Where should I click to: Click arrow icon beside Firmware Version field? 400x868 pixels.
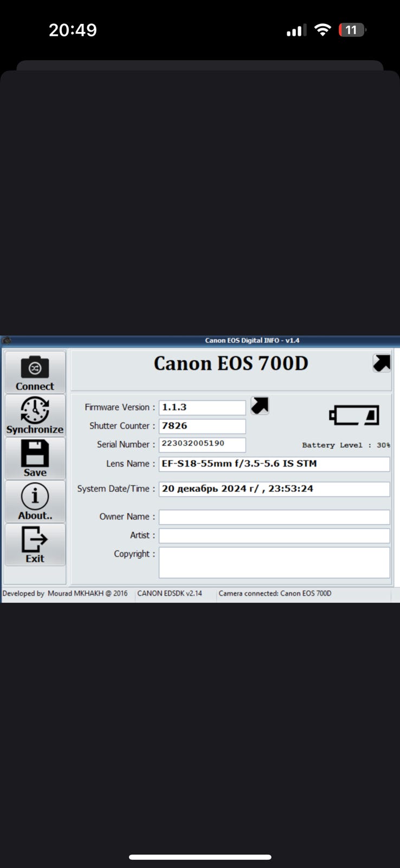pyautogui.click(x=260, y=405)
